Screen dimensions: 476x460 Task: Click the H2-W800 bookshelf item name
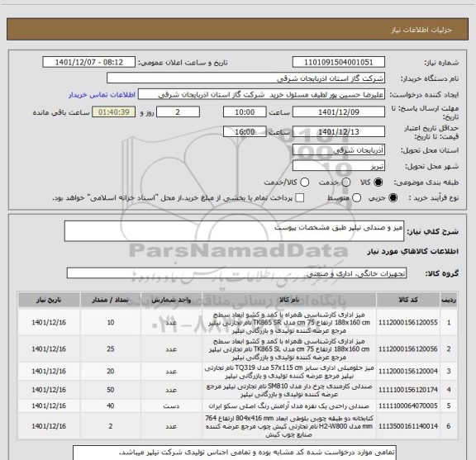click(289, 426)
